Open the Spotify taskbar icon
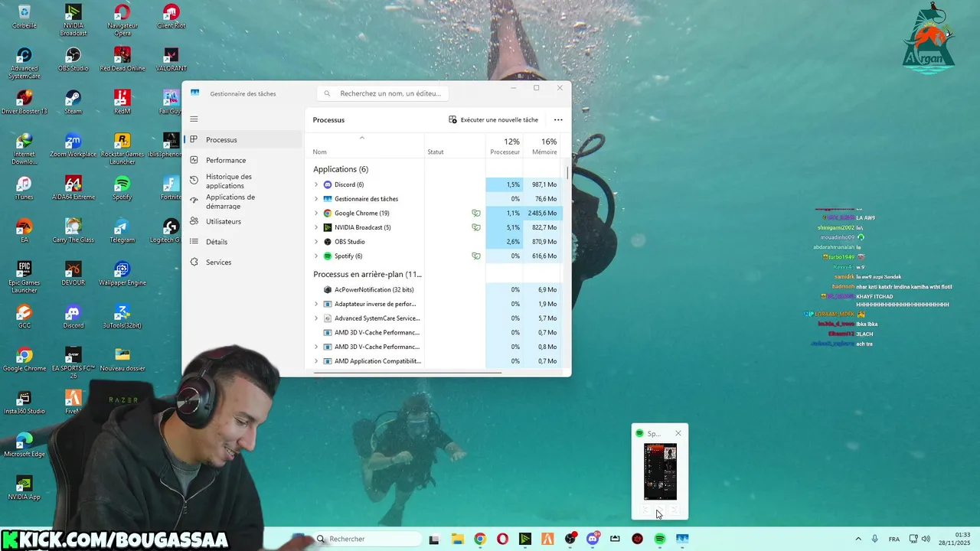The width and height of the screenshot is (980, 551). [x=660, y=539]
